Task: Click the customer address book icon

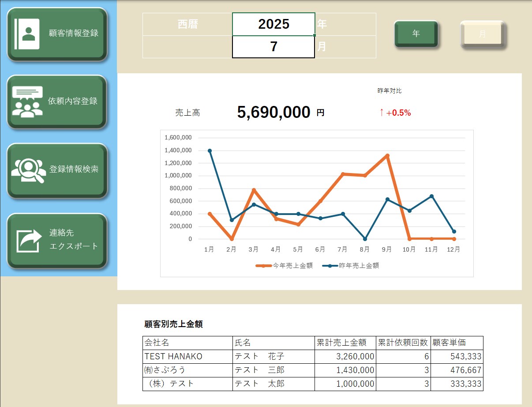Action: [x=27, y=34]
